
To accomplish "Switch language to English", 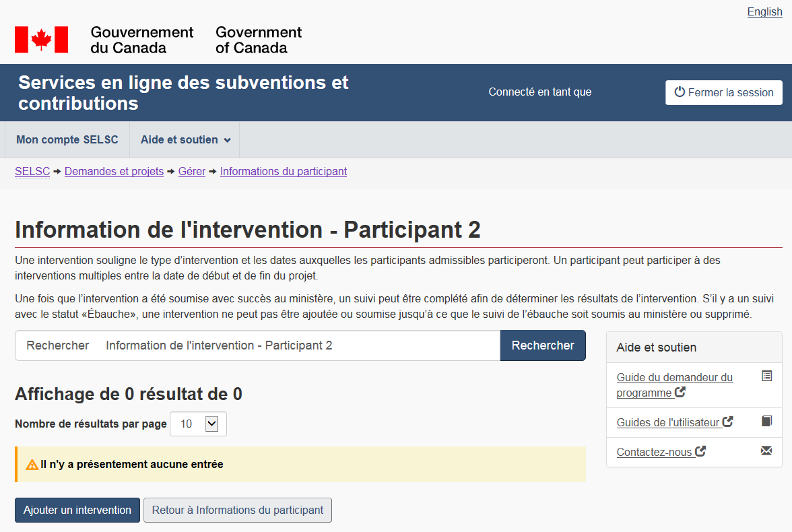I will point(764,11).
